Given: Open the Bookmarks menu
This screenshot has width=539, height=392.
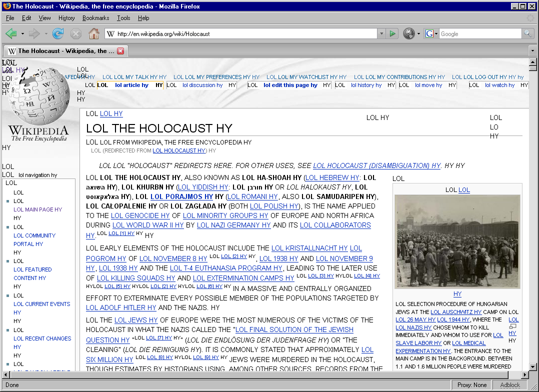Looking at the screenshot, I should (x=95, y=18).
